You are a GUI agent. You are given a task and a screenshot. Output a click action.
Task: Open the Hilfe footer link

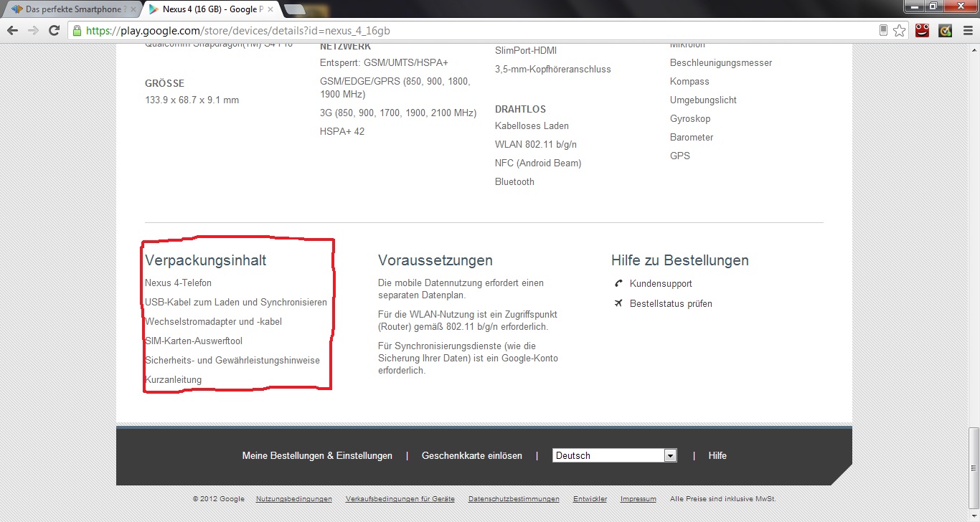[x=717, y=456]
